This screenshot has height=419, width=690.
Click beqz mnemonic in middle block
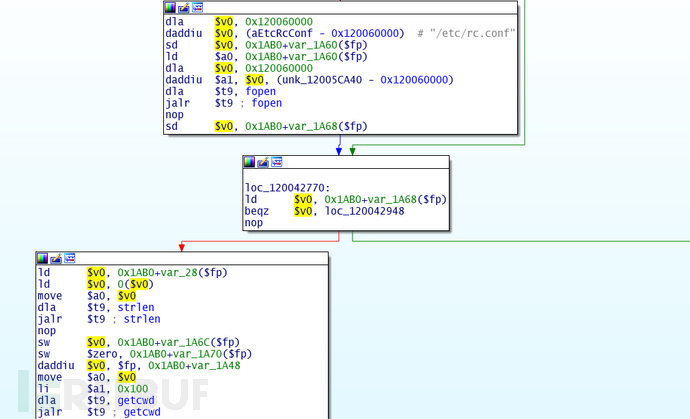(257, 211)
